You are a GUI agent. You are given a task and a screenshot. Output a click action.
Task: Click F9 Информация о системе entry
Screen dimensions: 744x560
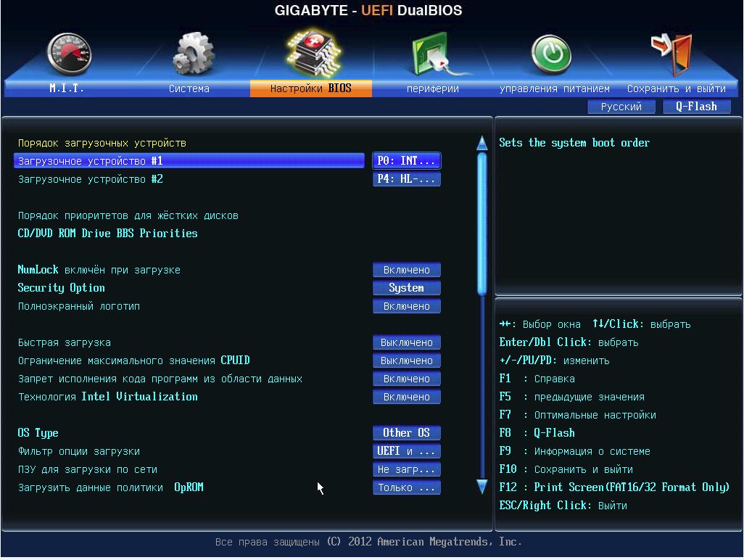(574, 451)
